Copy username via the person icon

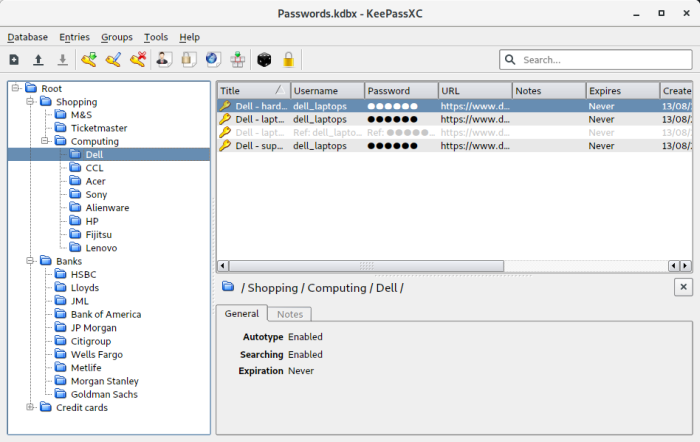point(164,59)
